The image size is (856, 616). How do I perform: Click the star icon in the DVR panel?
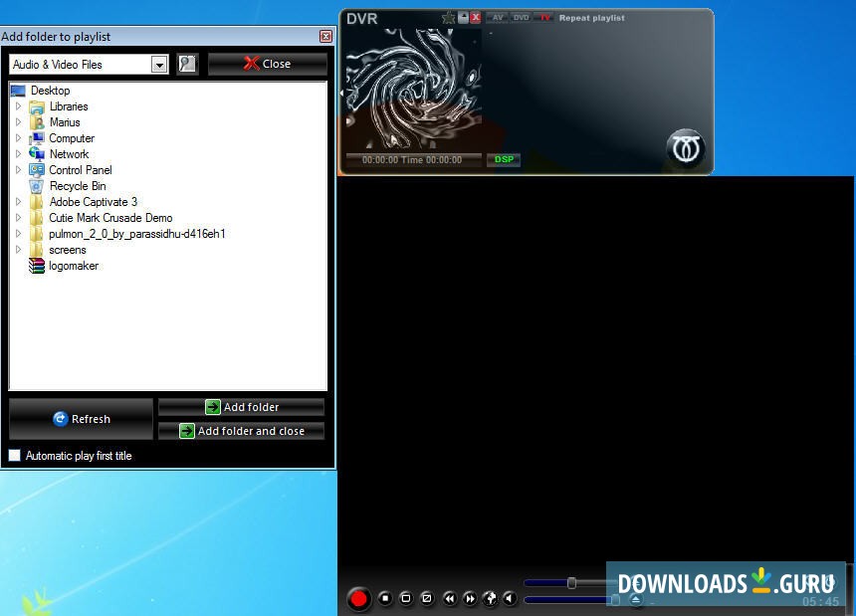[x=449, y=18]
